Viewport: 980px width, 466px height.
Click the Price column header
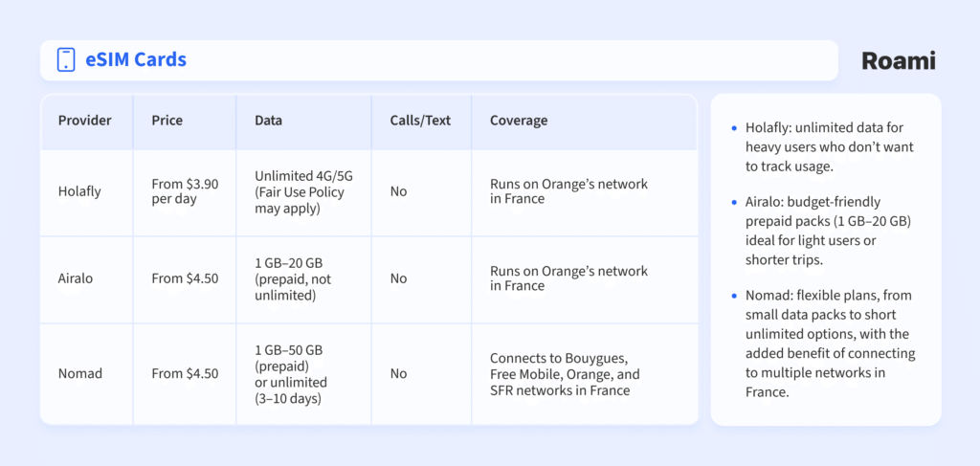[x=167, y=121]
